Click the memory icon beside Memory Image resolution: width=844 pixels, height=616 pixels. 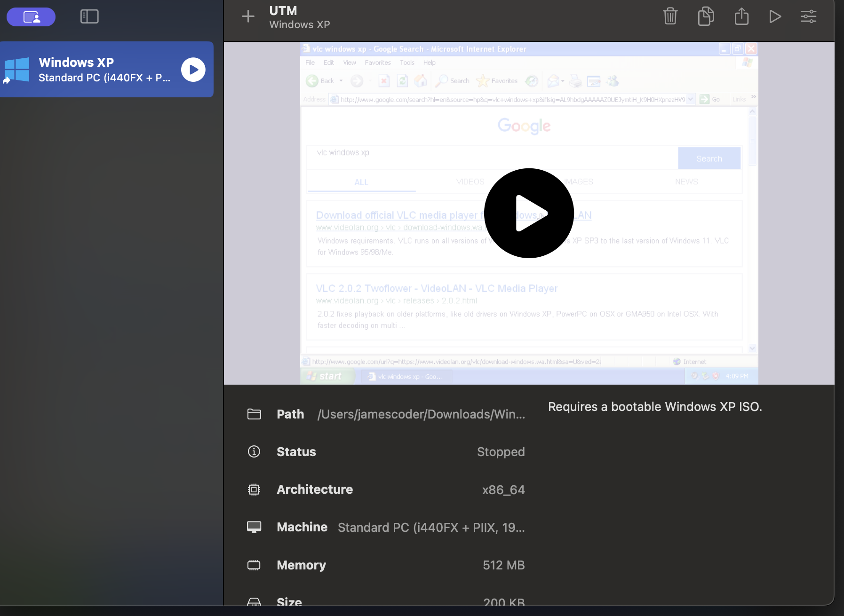pos(254,565)
